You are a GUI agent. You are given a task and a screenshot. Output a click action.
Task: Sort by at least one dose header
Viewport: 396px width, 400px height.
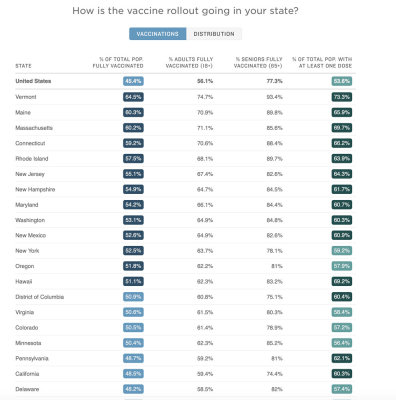pyautogui.click(x=322, y=63)
